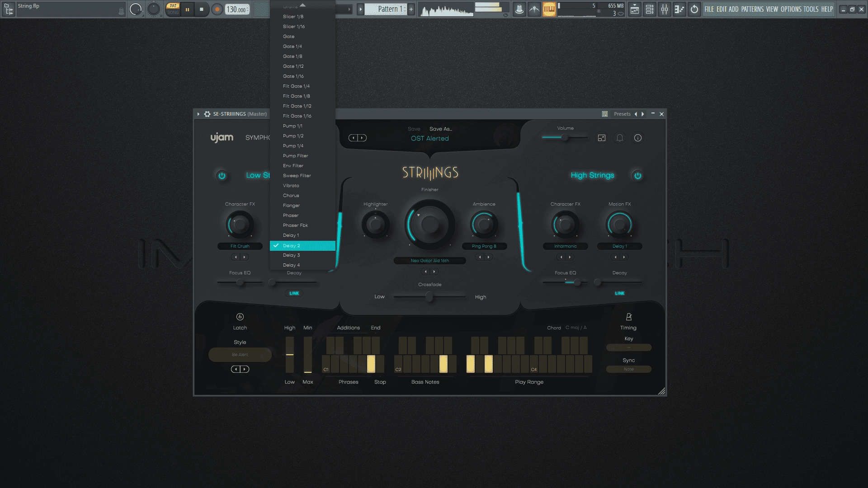
Task: Open the Delay 1 Motion FX dropdown
Action: point(620,246)
